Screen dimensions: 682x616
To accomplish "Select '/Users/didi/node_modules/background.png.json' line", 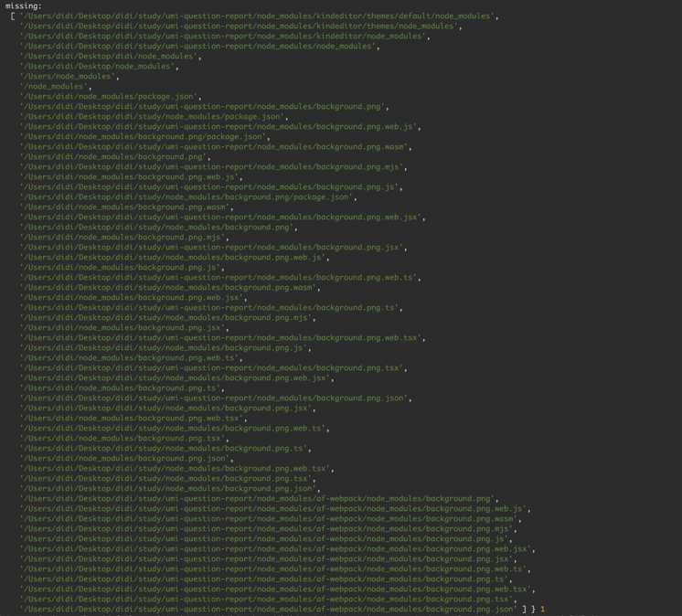I will point(127,459).
